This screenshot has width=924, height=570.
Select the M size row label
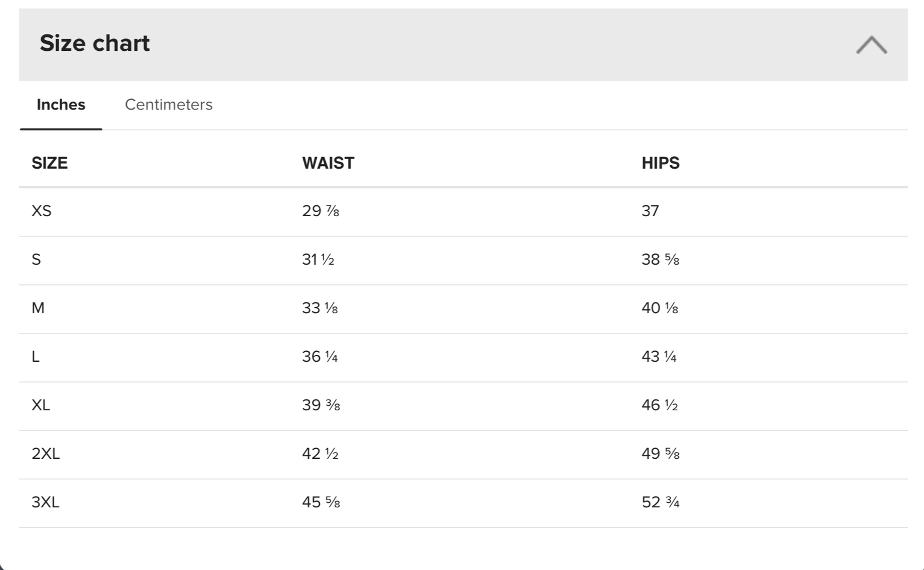point(38,308)
